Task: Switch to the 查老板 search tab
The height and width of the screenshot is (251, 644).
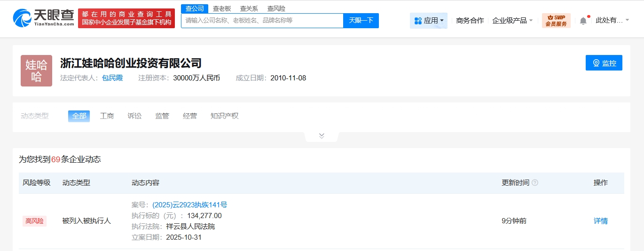Action: pyautogui.click(x=222, y=8)
